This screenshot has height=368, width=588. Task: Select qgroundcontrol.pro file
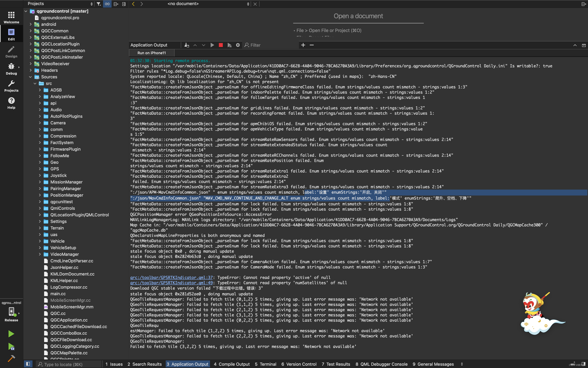tap(60, 18)
